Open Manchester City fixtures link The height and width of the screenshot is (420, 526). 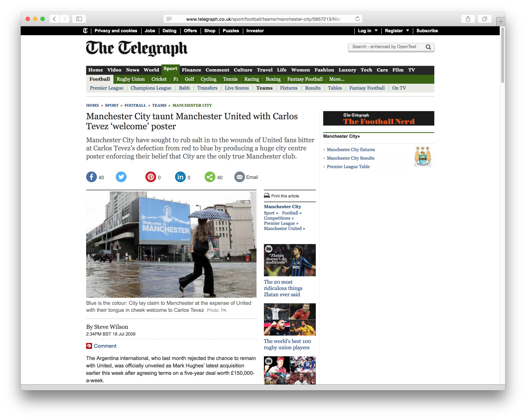351,150
